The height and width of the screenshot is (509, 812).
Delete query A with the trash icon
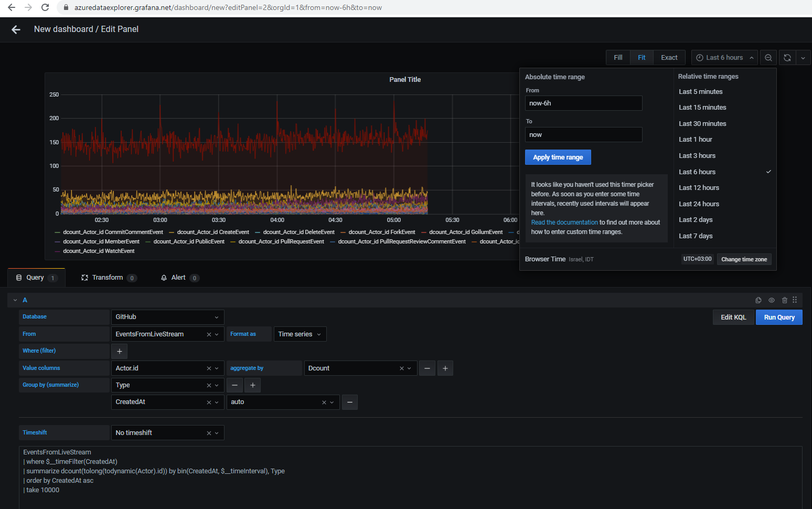tap(784, 300)
